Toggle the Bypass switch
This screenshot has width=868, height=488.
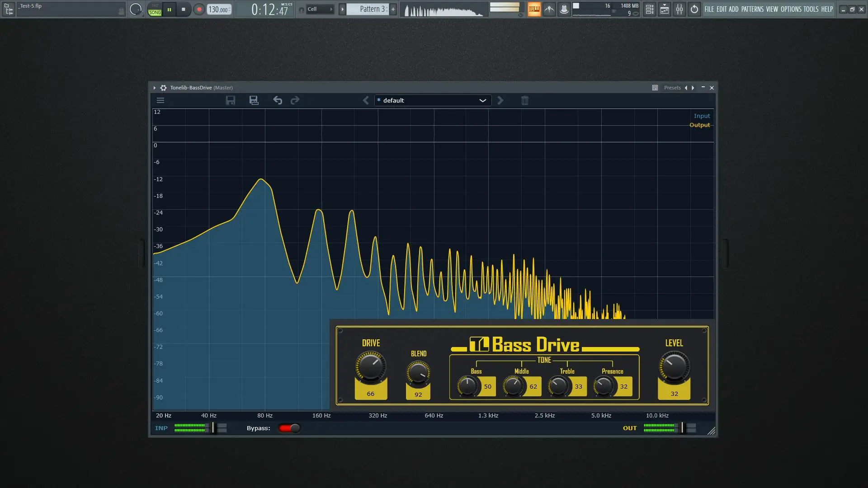point(289,428)
